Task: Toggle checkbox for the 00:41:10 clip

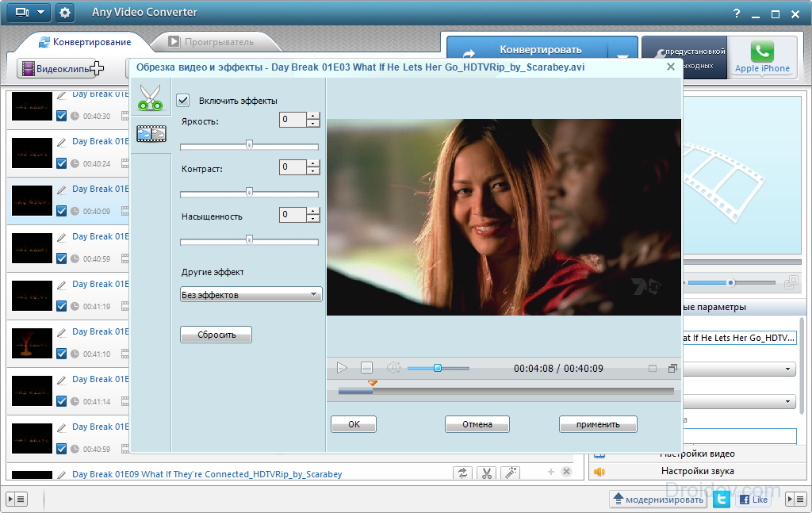Action: point(61,354)
